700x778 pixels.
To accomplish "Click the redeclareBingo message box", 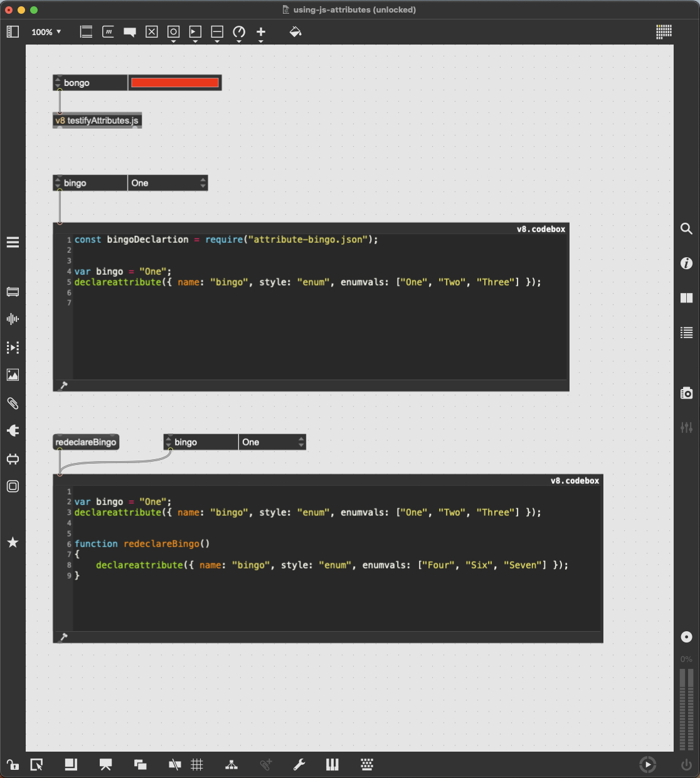I will (x=86, y=442).
